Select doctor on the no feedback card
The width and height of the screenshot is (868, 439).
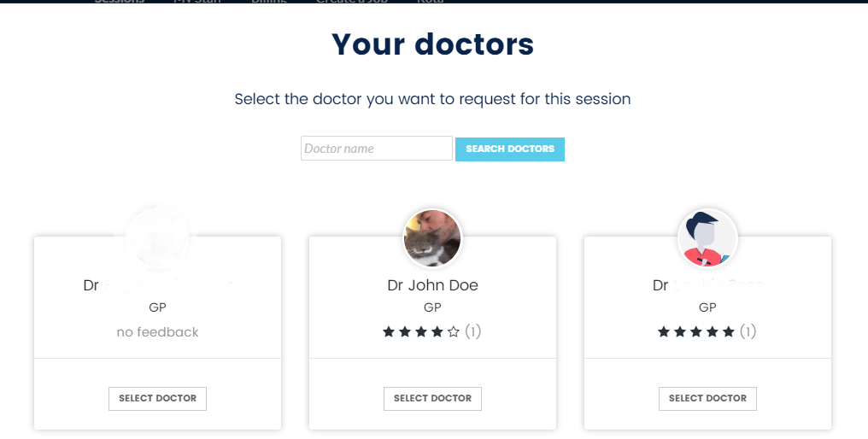click(x=157, y=399)
